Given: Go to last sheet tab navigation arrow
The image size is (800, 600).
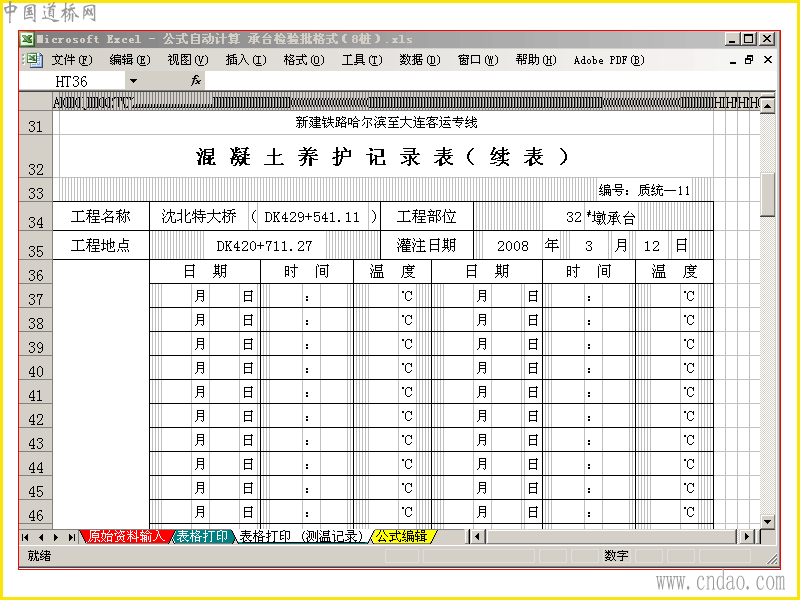Looking at the screenshot, I should click(x=71, y=537).
